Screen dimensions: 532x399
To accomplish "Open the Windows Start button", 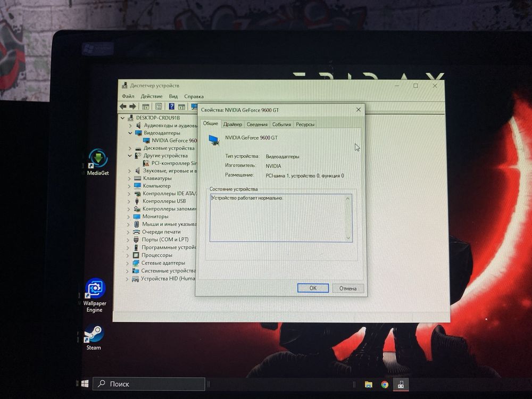I will click(x=85, y=384).
